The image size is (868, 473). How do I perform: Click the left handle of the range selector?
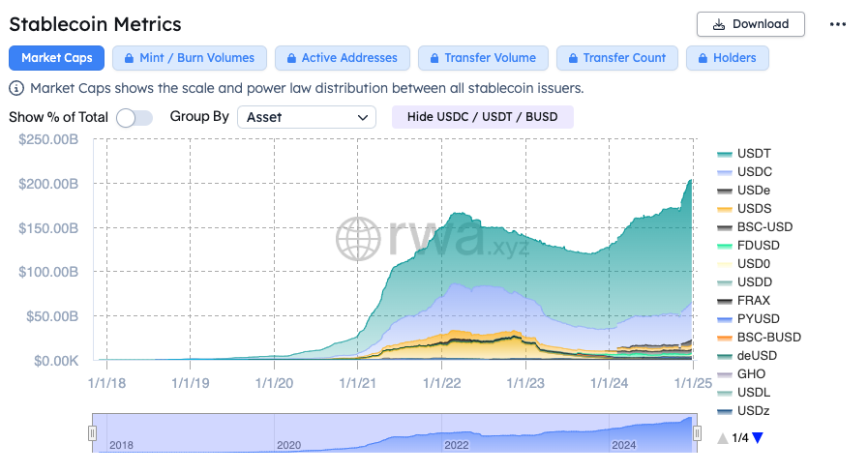(x=93, y=433)
